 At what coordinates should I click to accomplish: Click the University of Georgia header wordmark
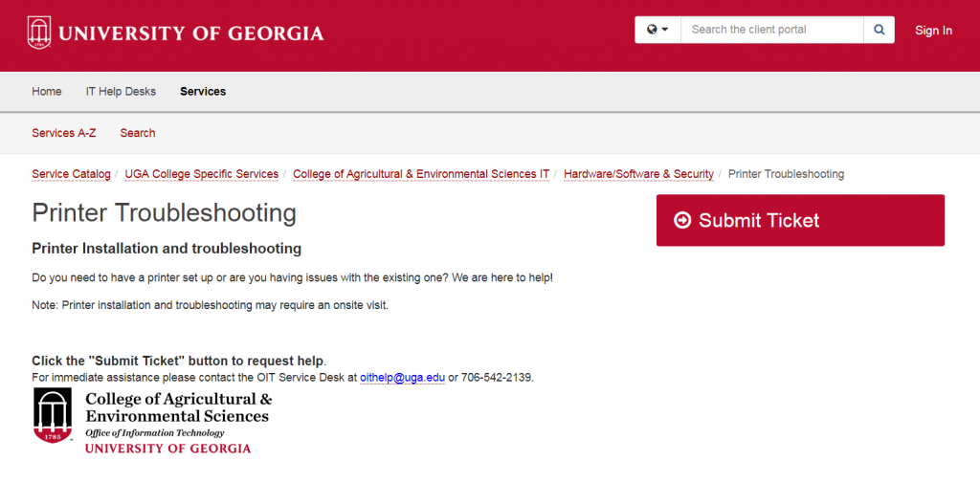click(191, 33)
